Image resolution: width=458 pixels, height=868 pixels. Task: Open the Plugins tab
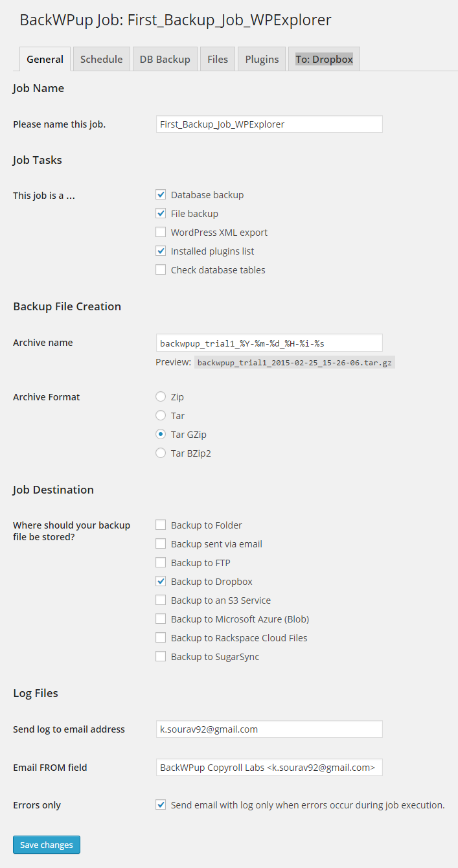(x=262, y=59)
